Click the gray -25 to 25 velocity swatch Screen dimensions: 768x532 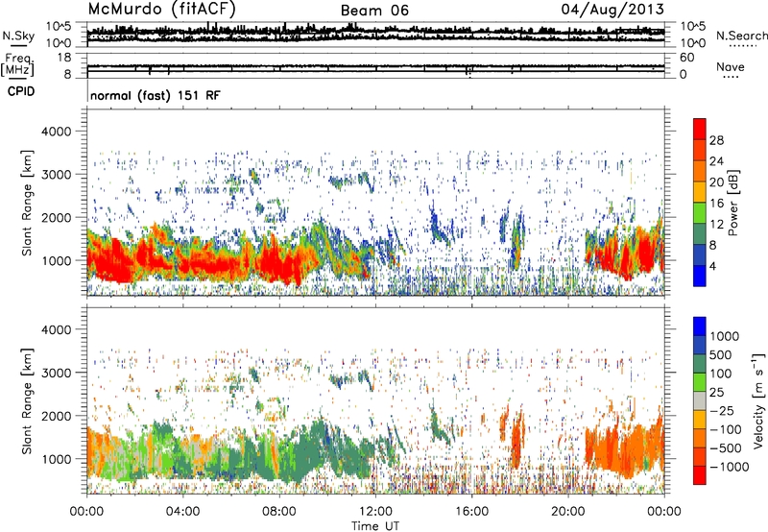pyautogui.click(x=700, y=401)
